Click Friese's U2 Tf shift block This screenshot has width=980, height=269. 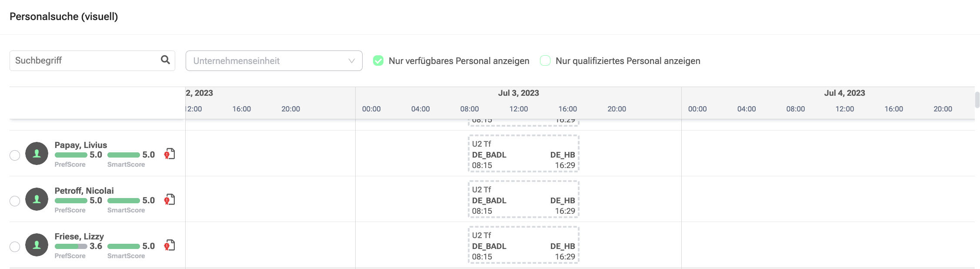point(523,245)
